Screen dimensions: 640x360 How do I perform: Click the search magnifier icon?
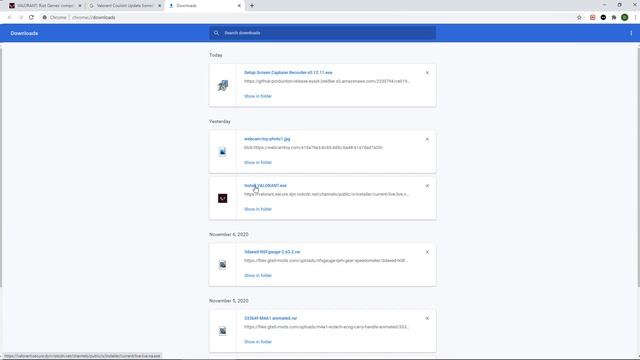(216, 33)
